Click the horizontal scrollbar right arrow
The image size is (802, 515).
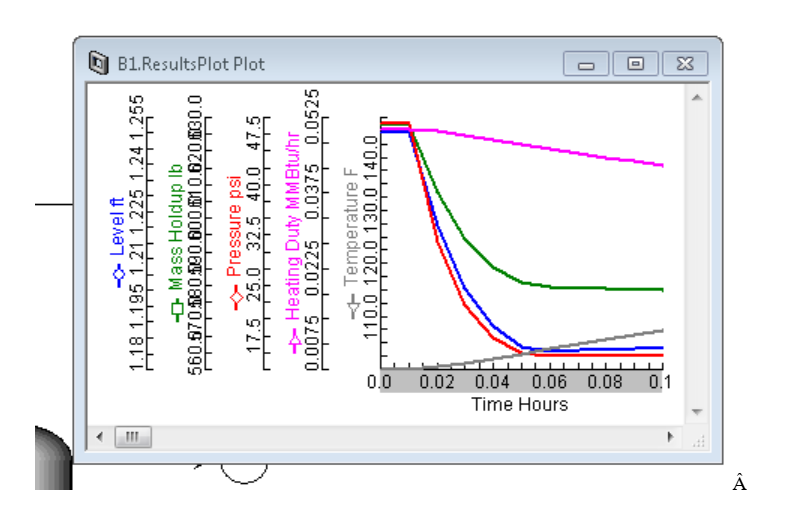[670, 437]
